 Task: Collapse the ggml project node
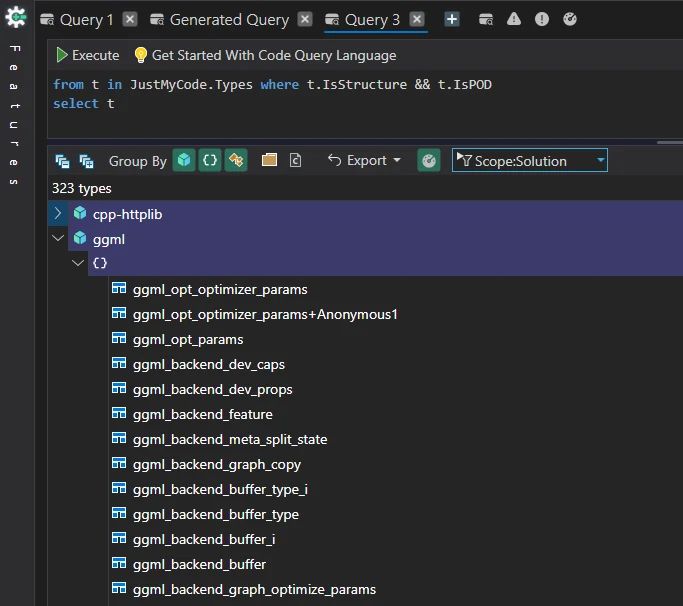58,238
